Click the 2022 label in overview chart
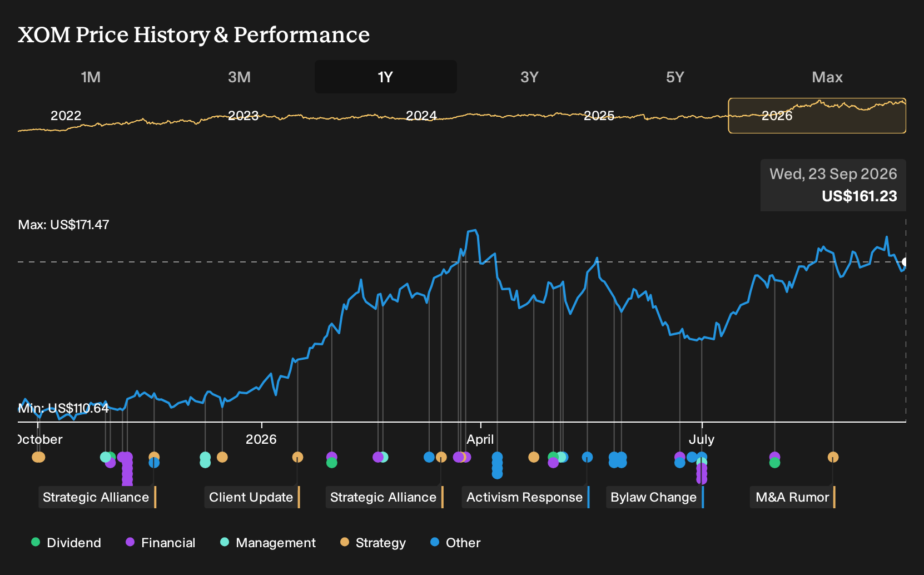The image size is (924, 575). (66, 116)
